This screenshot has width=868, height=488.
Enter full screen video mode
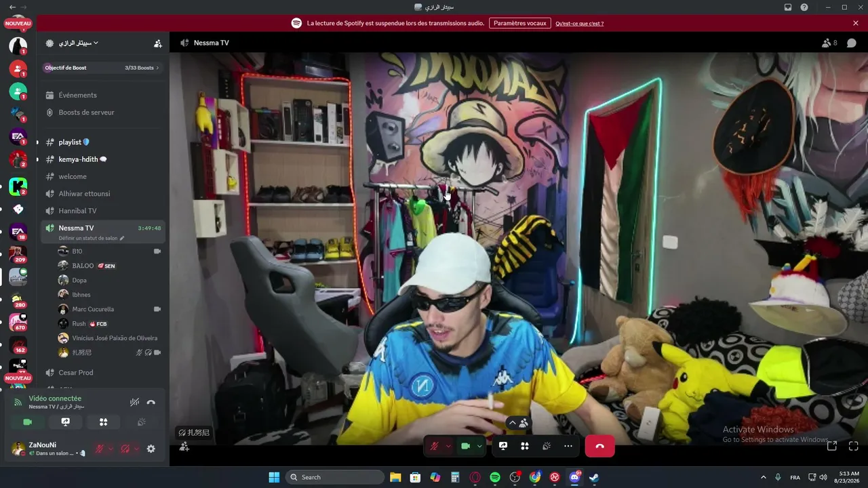[x=854, y=446]
